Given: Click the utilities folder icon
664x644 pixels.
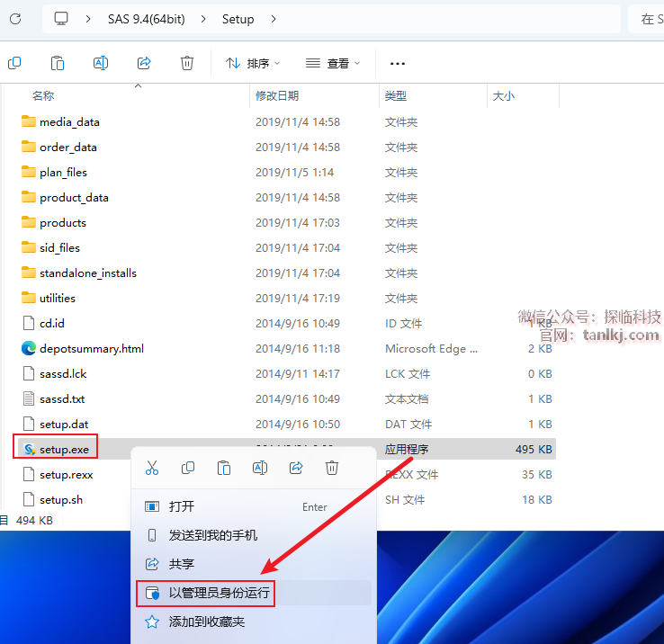Looking at the screenshot, I should coord(29,298).
